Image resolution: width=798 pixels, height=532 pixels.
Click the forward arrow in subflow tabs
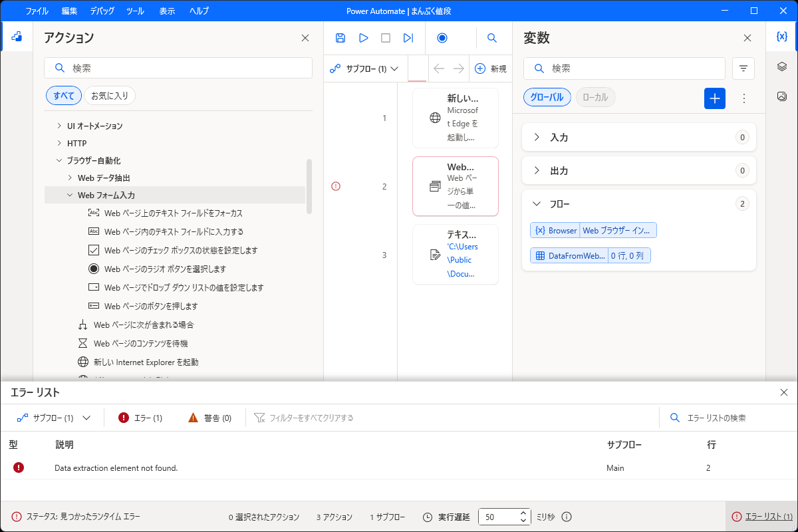point(458,68)
